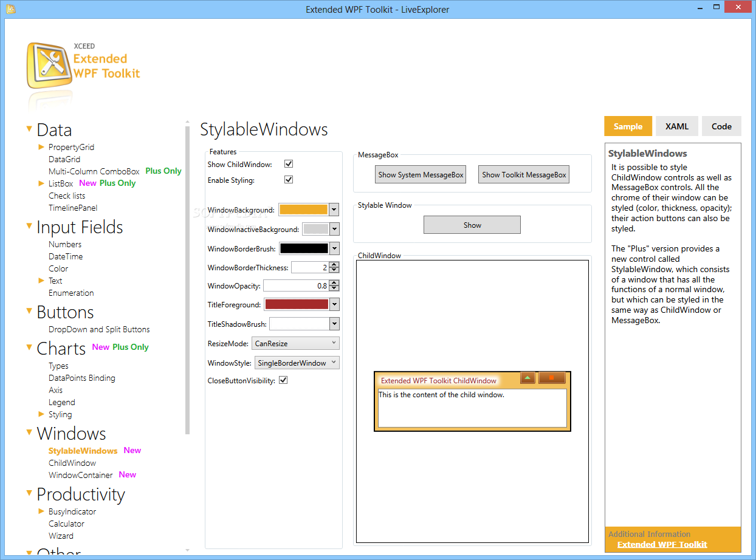Collapse the Data category
This screenshot has width=756, height=560.
[x=29, y=129]
